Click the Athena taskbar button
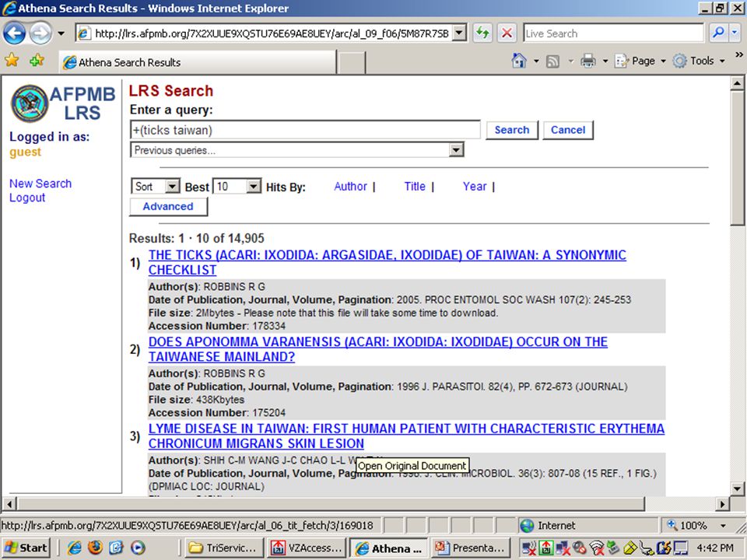This screenshot has height=560, width=747. point(388,548)
